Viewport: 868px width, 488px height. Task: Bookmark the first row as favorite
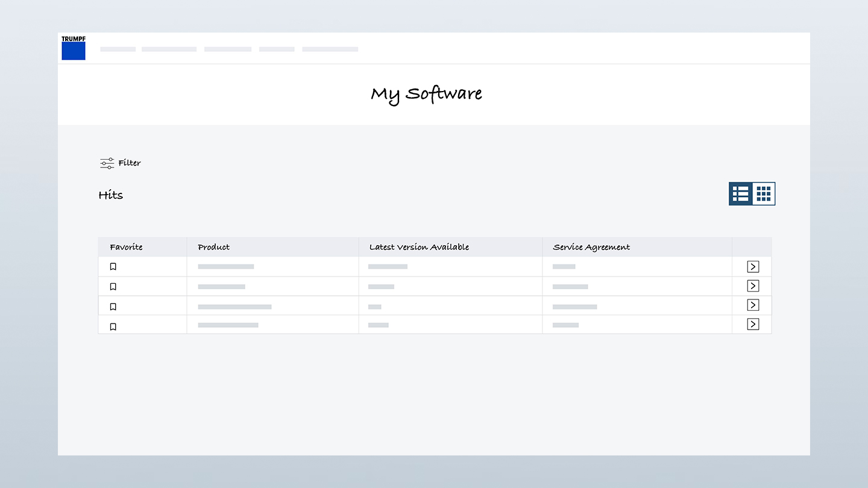click(x=113, y=267)
